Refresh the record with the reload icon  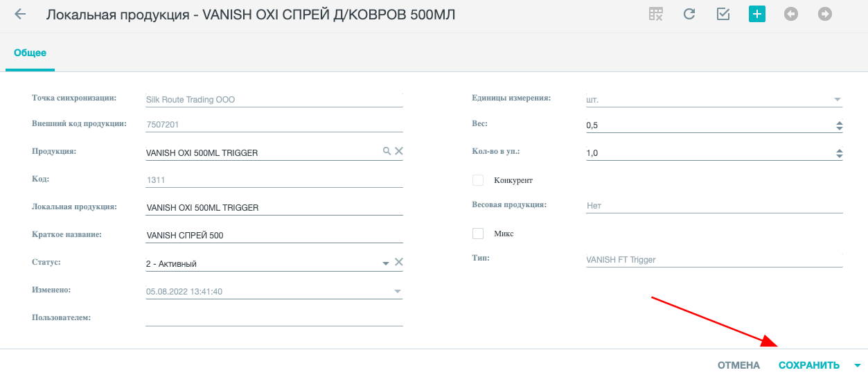pyautogui.click(x=689, y=14)
